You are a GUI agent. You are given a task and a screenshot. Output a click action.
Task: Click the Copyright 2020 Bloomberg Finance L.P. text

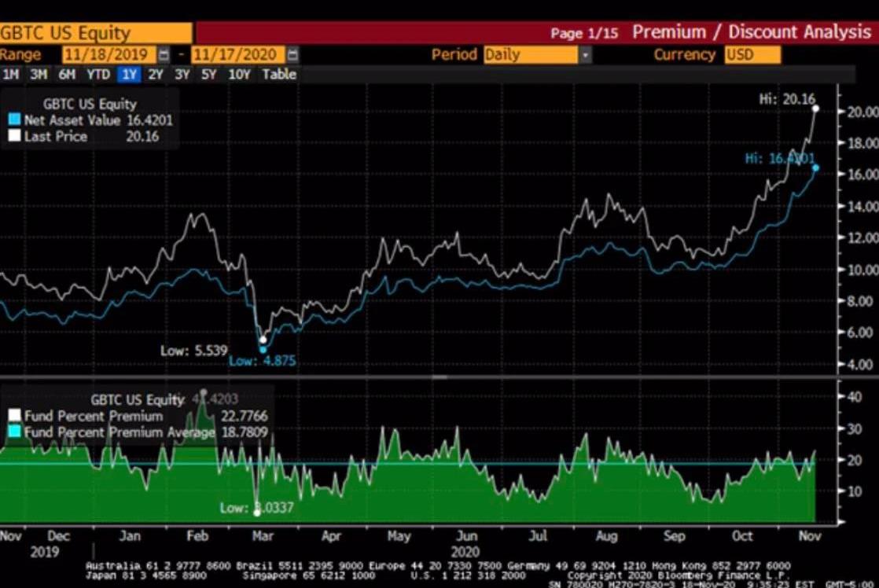click(x=678, y=575)
